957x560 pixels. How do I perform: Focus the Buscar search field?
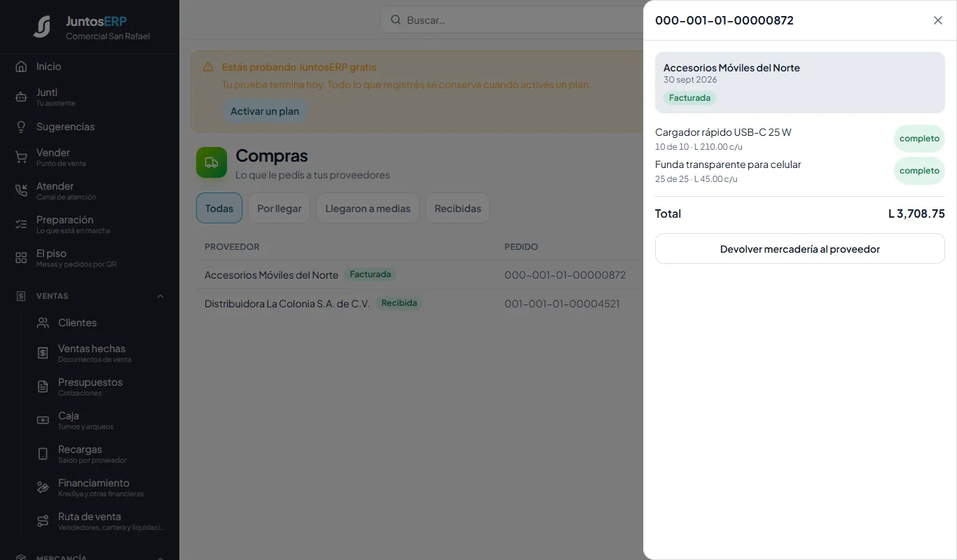[x=511, y=20]
